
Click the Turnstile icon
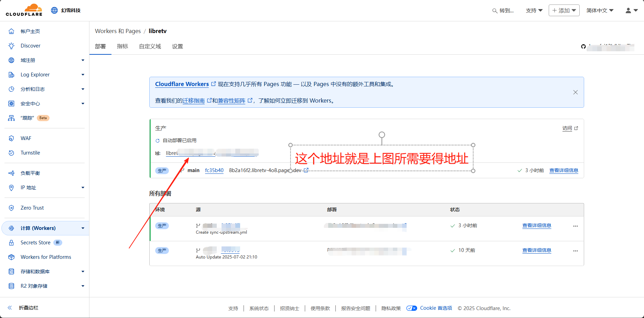pos(11,153)
